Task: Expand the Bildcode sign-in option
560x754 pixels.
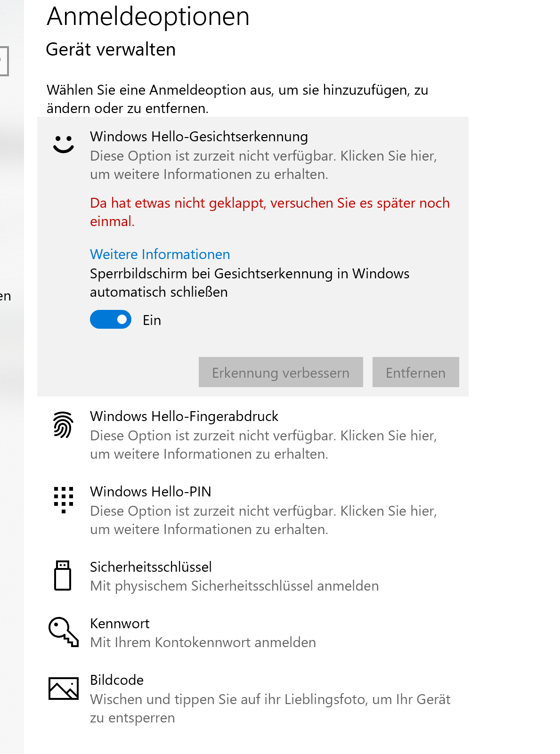Action: tap(253, 698)
